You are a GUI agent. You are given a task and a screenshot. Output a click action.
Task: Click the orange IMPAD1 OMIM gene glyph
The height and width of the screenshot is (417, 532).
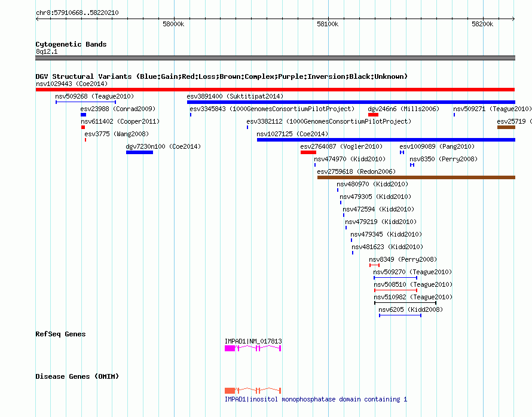click(253, 391)
